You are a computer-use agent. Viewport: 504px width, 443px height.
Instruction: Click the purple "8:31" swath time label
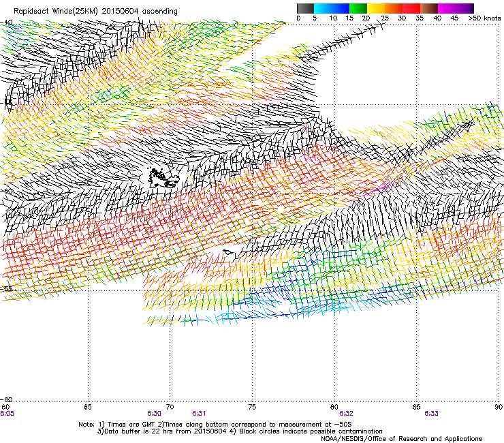[199, 414]
